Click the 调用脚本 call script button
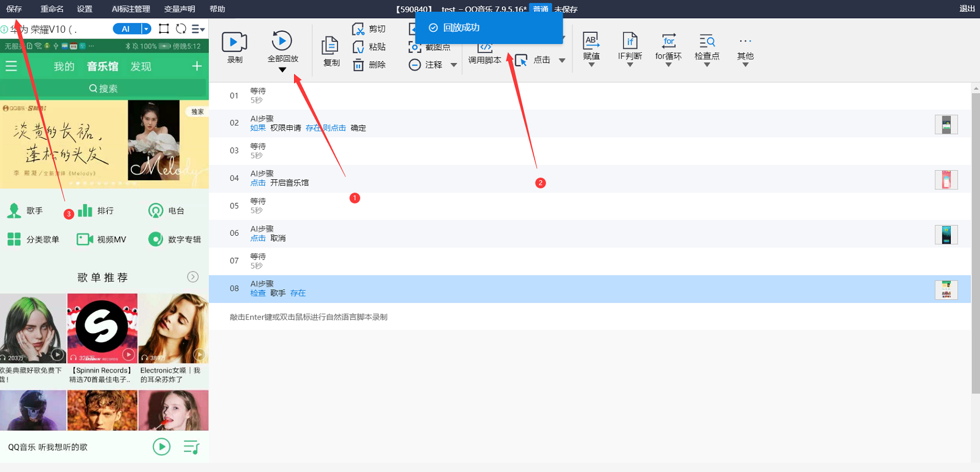 (485, 54)
